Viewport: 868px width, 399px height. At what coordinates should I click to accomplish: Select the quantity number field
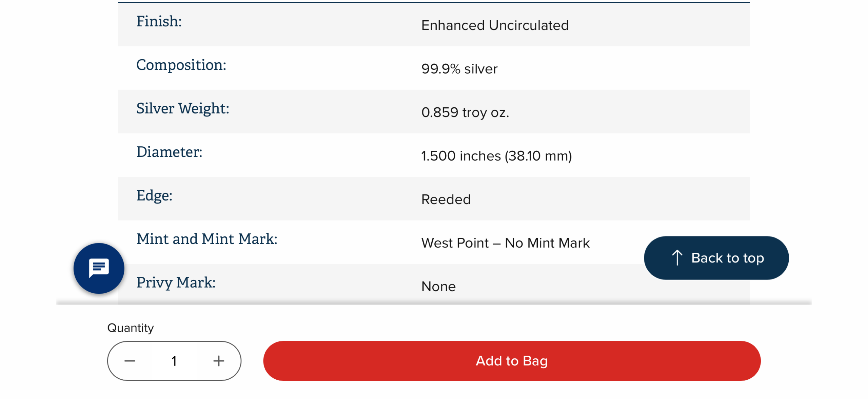click(x=174, y=360)
